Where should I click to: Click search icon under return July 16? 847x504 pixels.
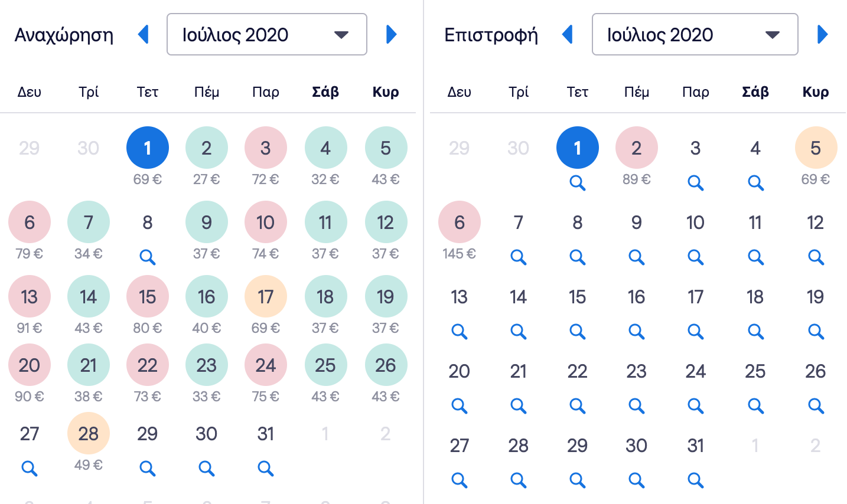637,332
